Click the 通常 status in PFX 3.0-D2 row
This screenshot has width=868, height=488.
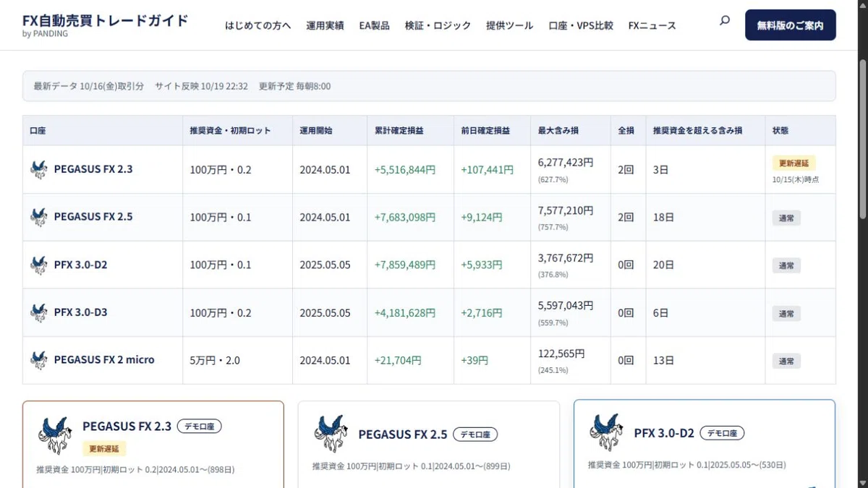(x=786, y=266)
